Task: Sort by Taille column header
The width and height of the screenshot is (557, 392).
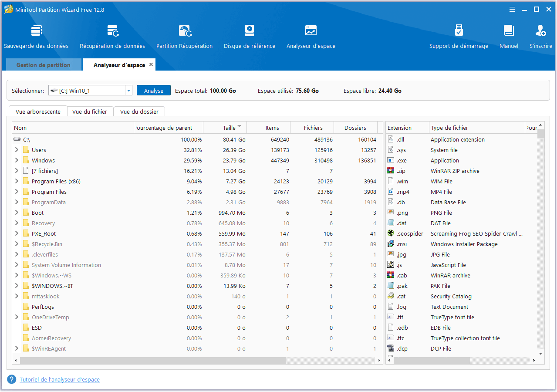Action: [229, 128]
